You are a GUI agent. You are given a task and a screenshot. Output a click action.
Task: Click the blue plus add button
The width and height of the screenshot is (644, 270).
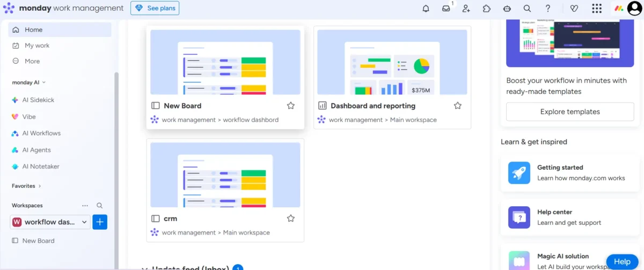pyautogui.click(x=100, y=222)
